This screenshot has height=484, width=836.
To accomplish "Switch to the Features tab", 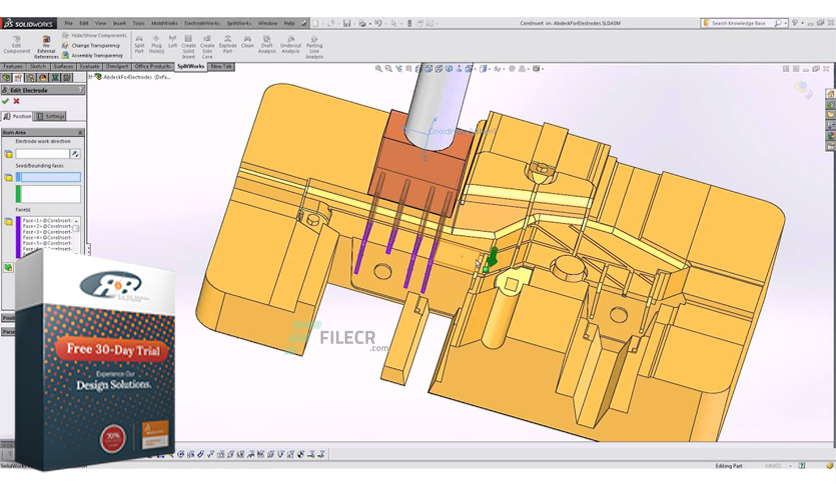I will click(x=13, y=67).
